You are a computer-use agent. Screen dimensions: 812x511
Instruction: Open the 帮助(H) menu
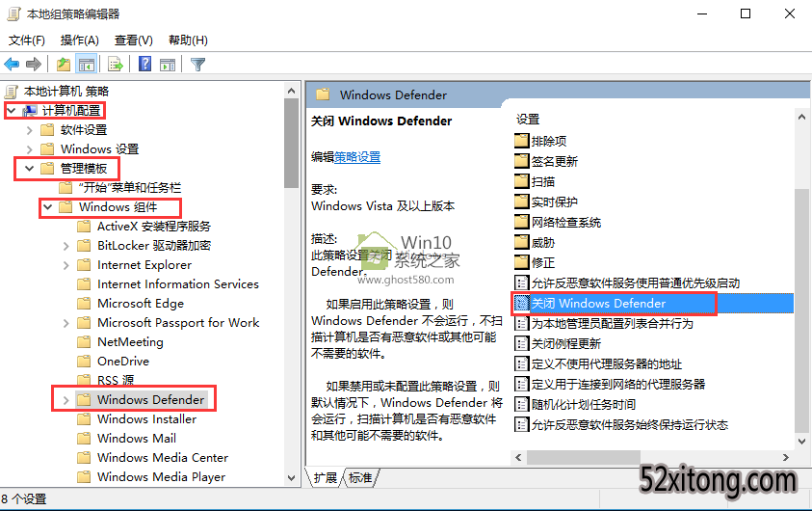pos(188,40)
